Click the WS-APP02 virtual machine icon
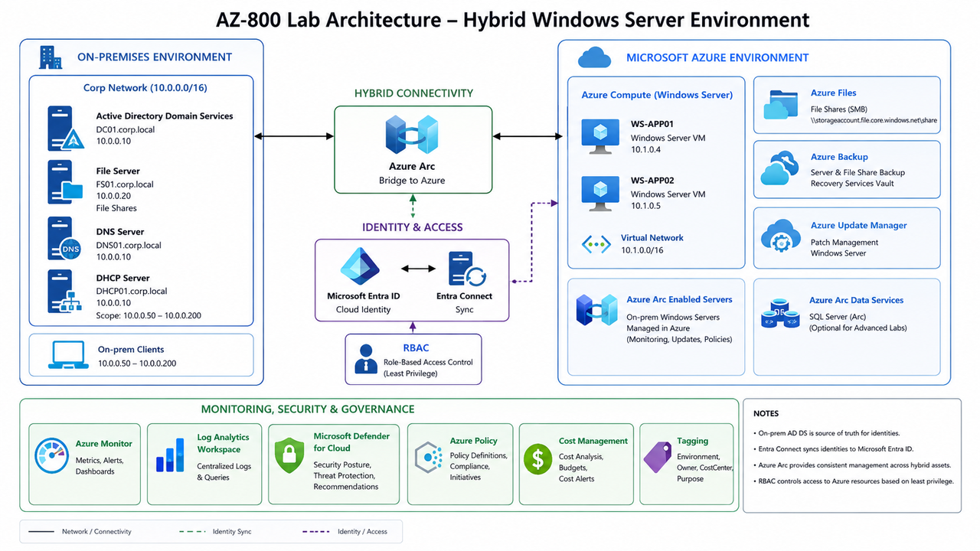The height and width of the screenshot is (551, 980). tap(599, 193)
